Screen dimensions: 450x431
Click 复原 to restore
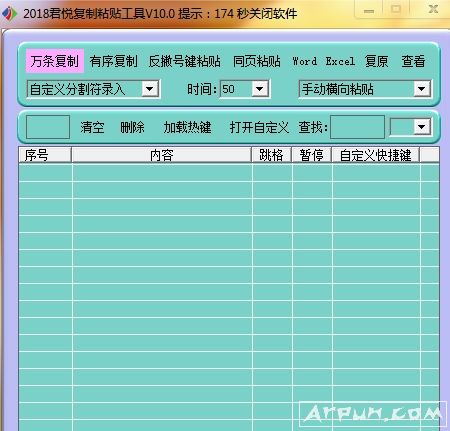pos(377,61)
